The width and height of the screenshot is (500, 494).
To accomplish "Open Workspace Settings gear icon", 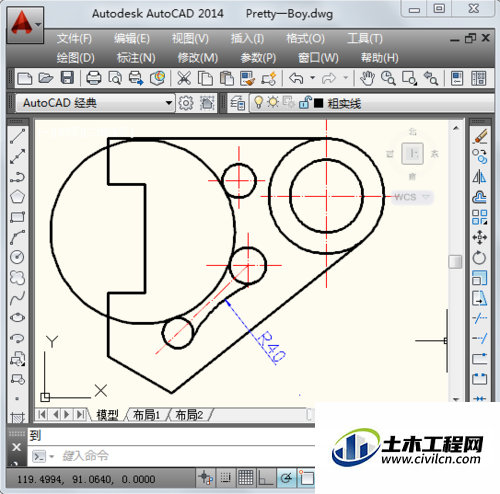I will [x=186, y=103].
